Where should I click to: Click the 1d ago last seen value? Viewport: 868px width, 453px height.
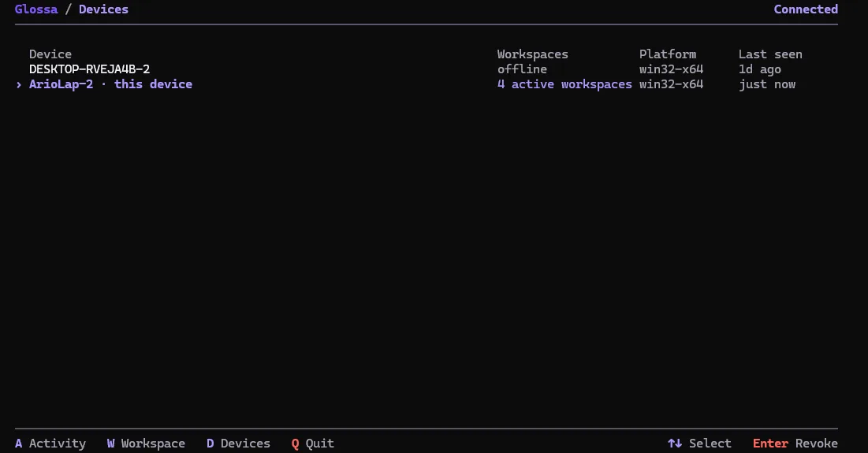759,69
